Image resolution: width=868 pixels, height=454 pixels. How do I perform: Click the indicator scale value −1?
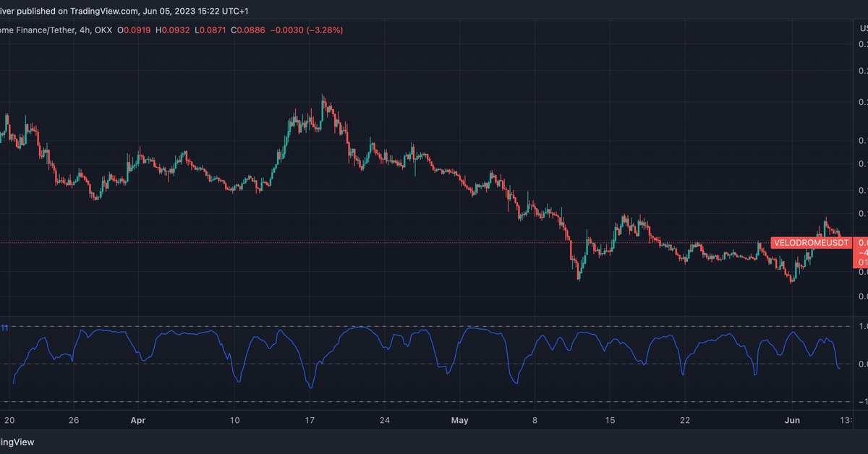tap(862, 401)
